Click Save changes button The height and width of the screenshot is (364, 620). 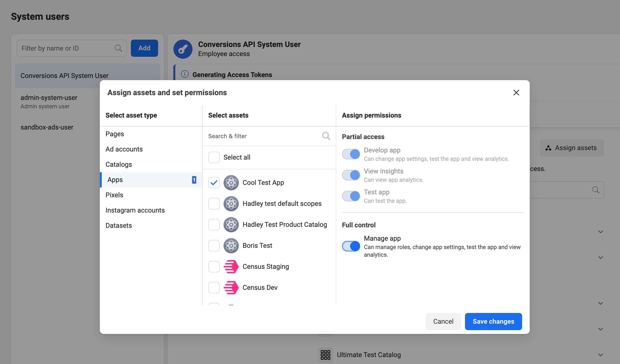click(493, 321)
